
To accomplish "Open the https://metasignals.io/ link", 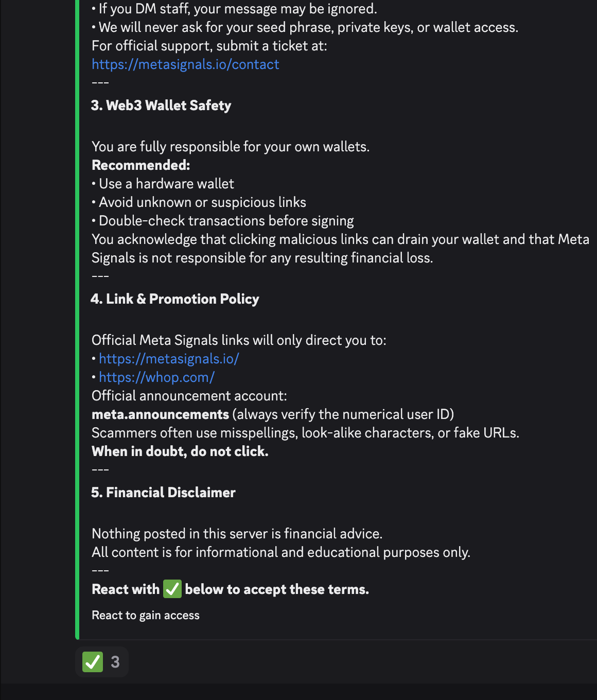I will point(169,359).
